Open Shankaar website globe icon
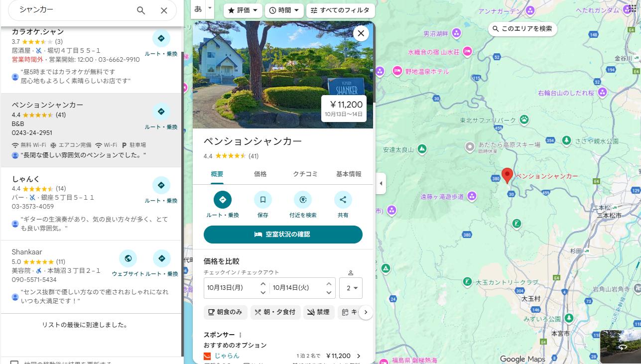641x364 pixels. [x=128, y=258]
